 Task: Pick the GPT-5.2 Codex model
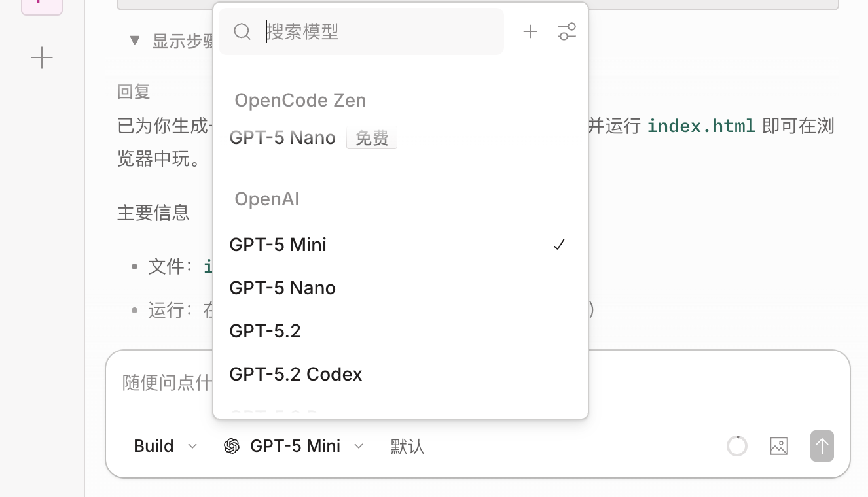click(296, 374)
